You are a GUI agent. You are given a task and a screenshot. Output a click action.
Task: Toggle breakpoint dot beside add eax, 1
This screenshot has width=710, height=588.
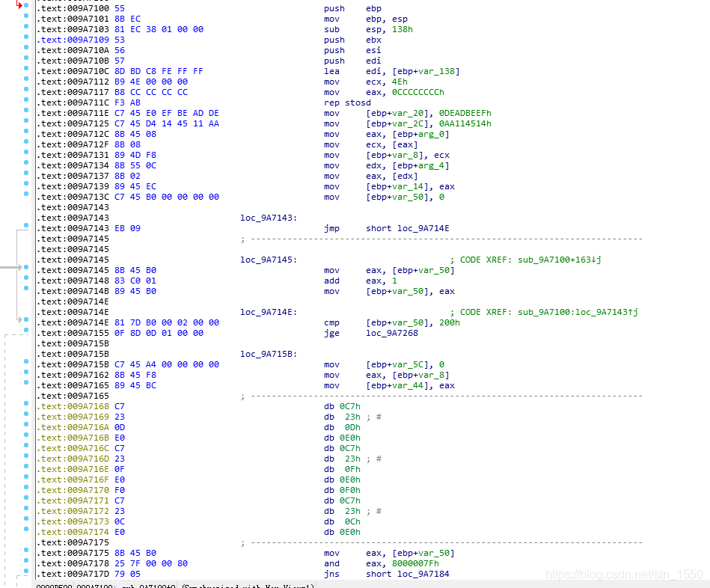(x=26, y=278)
